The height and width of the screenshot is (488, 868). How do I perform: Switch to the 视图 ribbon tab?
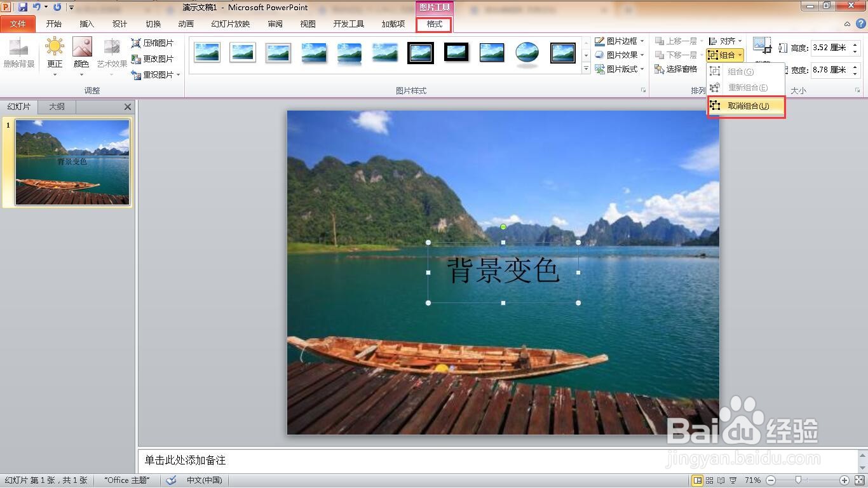(x=308, y=24)
